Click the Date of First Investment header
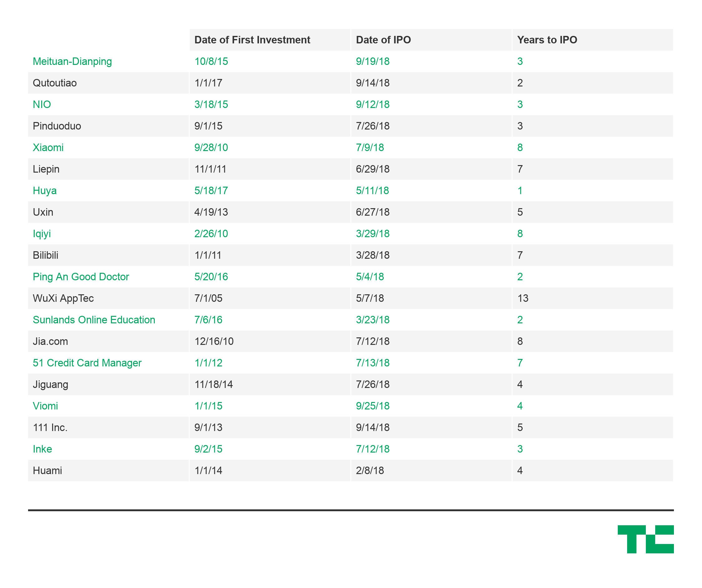The width and height of the screenshot is (702, 588). (252, 40)
